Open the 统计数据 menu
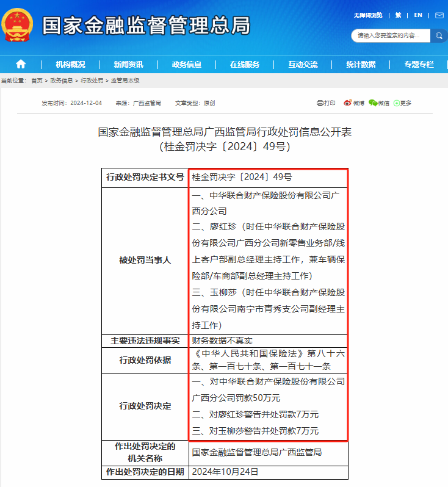 tap(361, 65)
